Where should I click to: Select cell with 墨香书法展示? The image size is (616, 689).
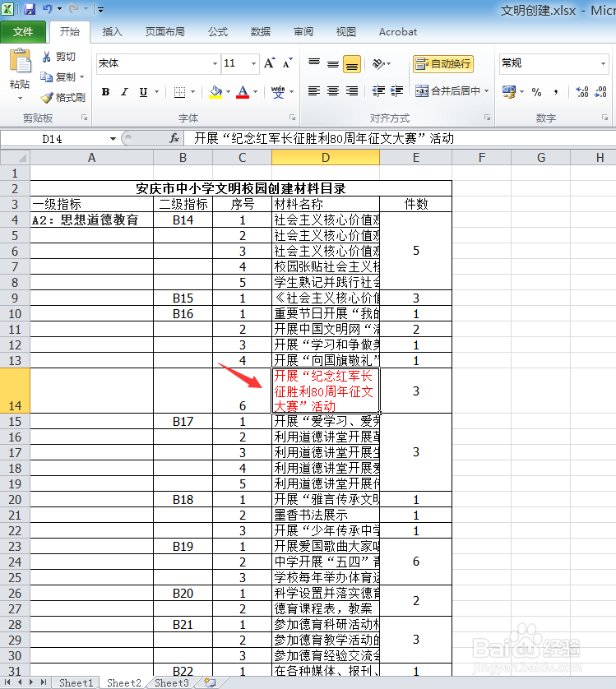(x=326, y=515)
